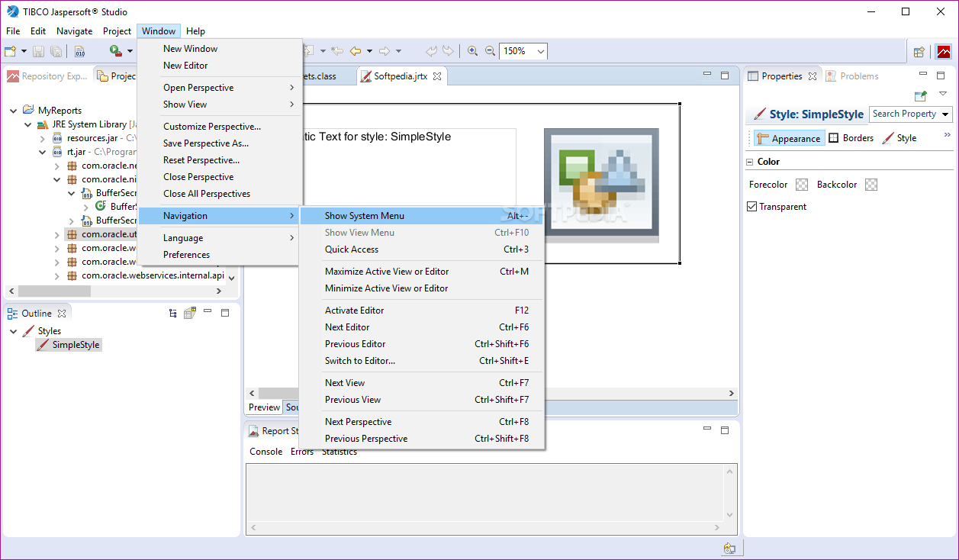This screenshot has width=959, height=560.
Task: Collapse the Styles node in Outline
Action: 14,331
